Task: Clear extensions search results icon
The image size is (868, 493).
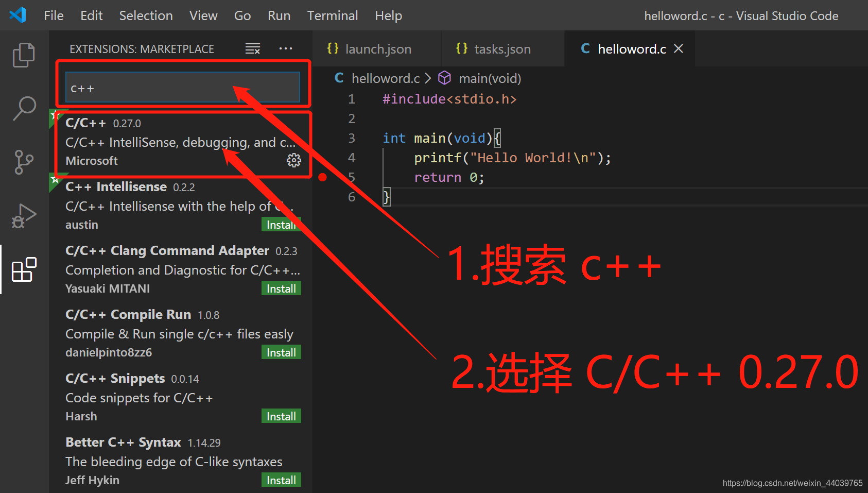Action: [252, 48]
